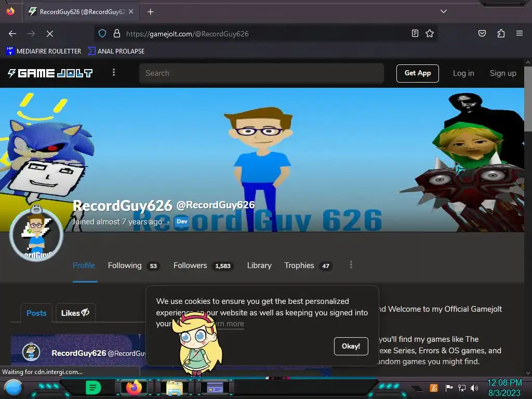Viewport: 532px width, 399px height.
Task: Open the green notes app on taskbar
Action: click(x=94, y=388)
